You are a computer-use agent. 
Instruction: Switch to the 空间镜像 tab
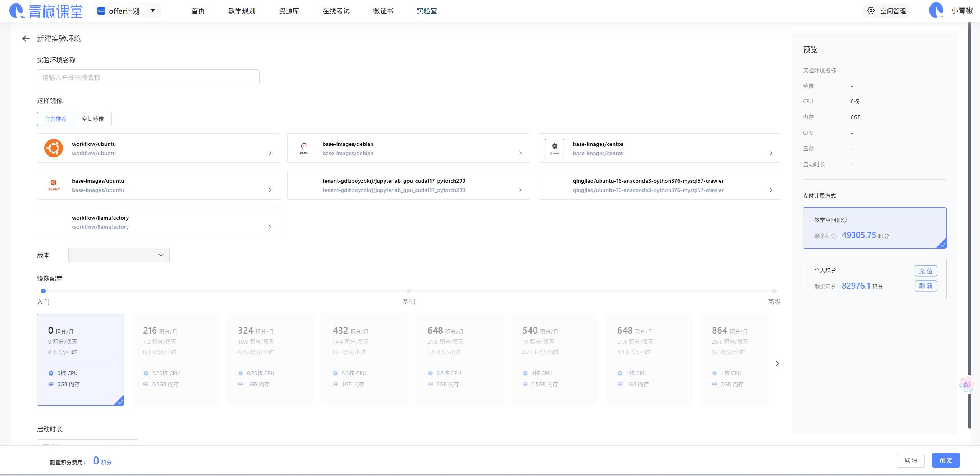tap(93, 119)
